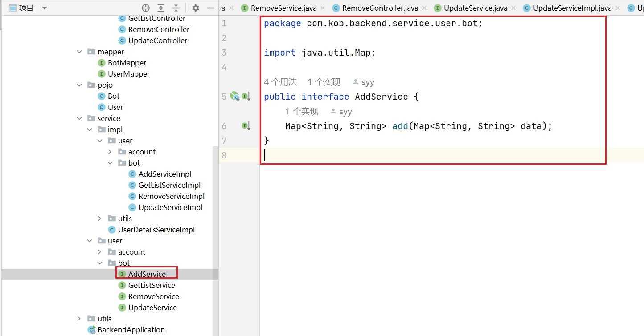Click the AddServiceImpl class icon

coord(132,174)
